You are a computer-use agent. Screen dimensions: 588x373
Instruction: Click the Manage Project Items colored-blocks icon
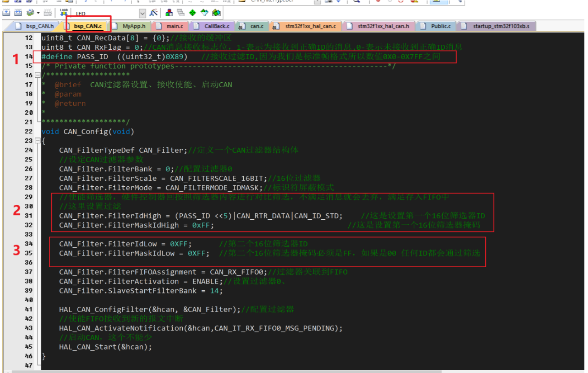pyautogui.click(x=169, y=13)
